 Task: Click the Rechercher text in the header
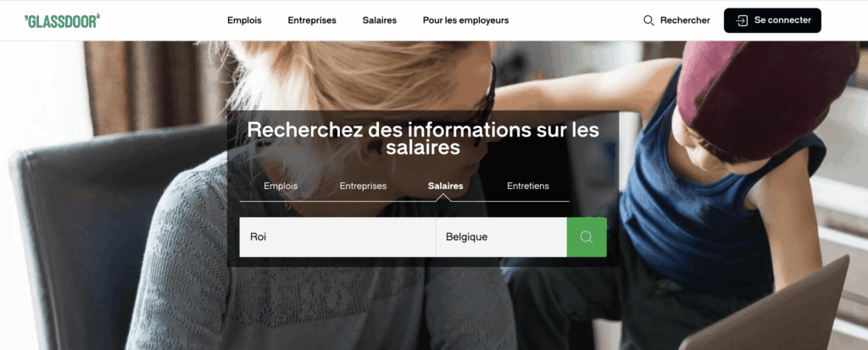coord(685,20)
